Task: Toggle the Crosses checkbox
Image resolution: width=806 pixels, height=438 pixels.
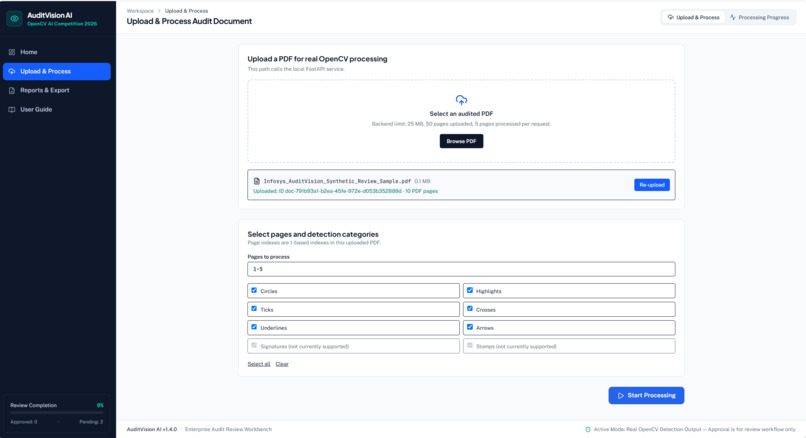Action: tap(470, 309)
